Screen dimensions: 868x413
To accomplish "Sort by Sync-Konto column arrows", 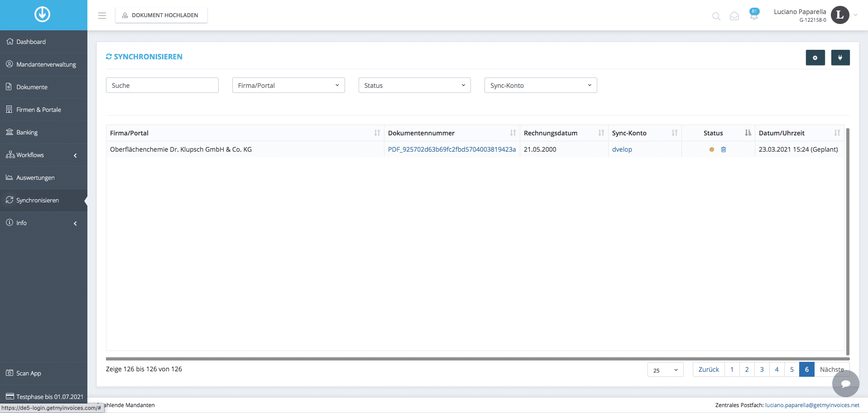I will click(675, 133).
